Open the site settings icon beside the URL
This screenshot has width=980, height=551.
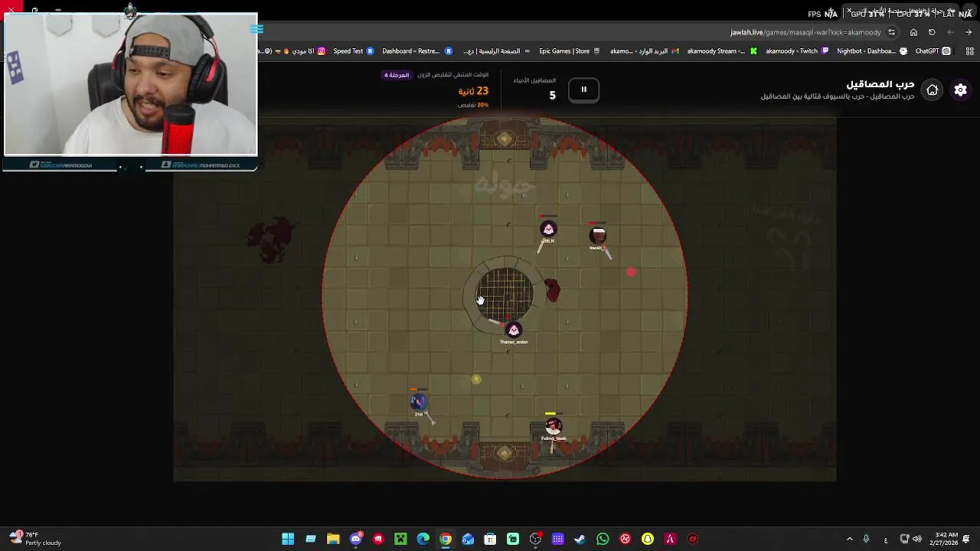coord(891,32)
